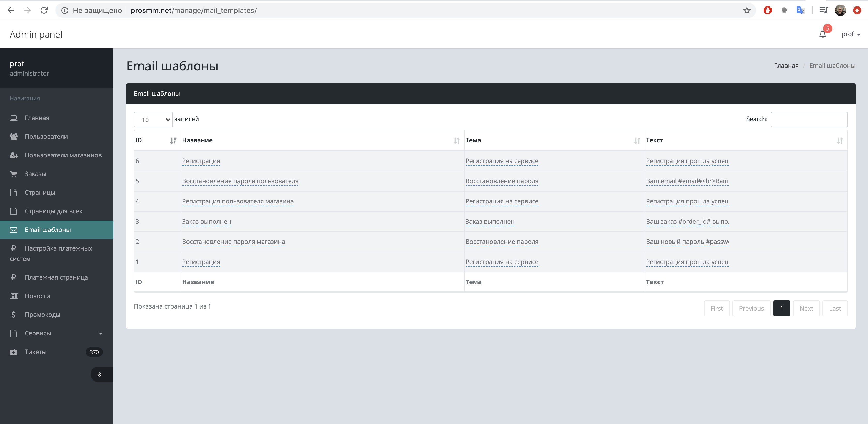Click the Last pagination button
868x424 pixels.
point(835,308)
